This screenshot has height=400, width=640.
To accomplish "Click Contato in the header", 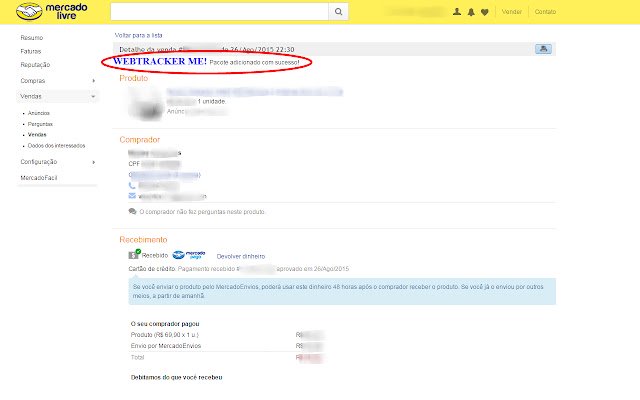I will 545,12.
